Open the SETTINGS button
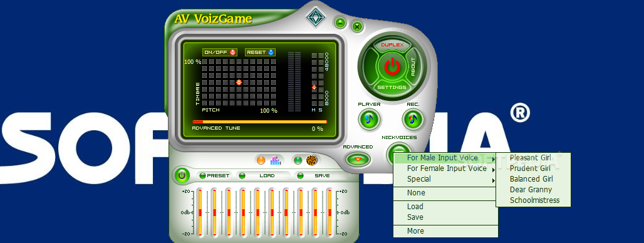Viewport: 644px width, 243px height. coord(392,88)
